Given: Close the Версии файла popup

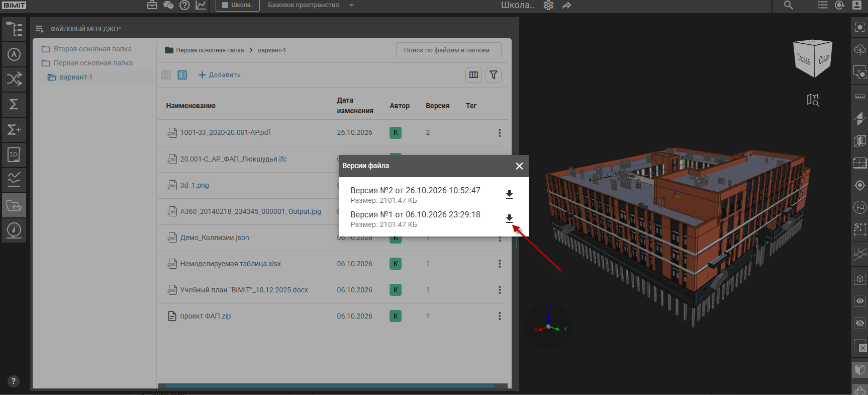Looking at the screenshot, I should pos(519,166).
